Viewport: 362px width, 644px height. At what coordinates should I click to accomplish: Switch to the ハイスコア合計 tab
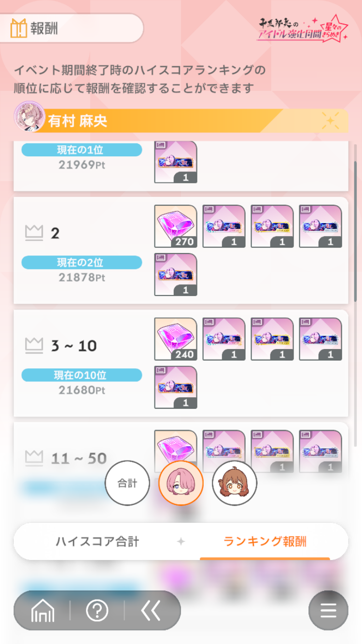tap(97, 542)
